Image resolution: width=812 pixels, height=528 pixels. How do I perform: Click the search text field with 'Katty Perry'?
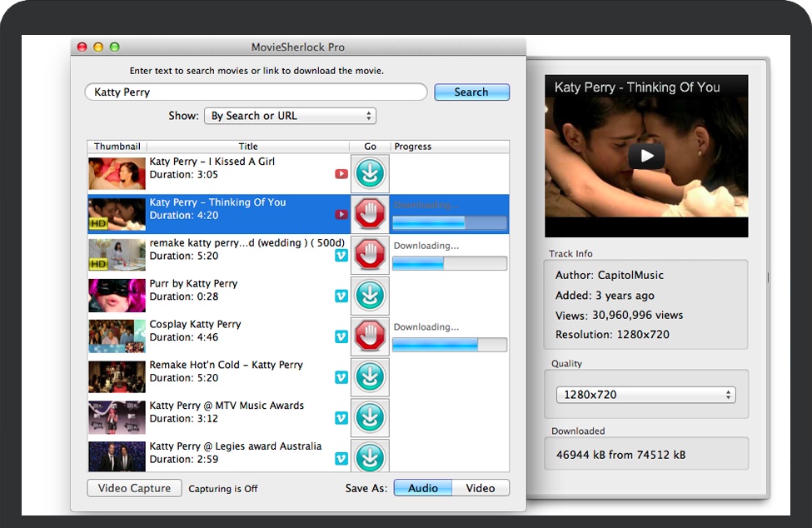[256, 92]
